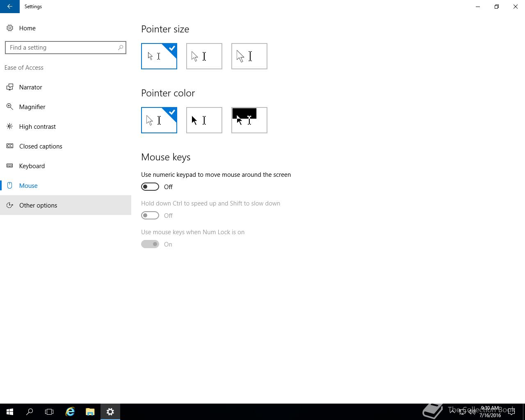Image resolution: width=525 pixels, height=420 pixels.
Task: Show hidden system tray icons
Action: tap(452, 412)
